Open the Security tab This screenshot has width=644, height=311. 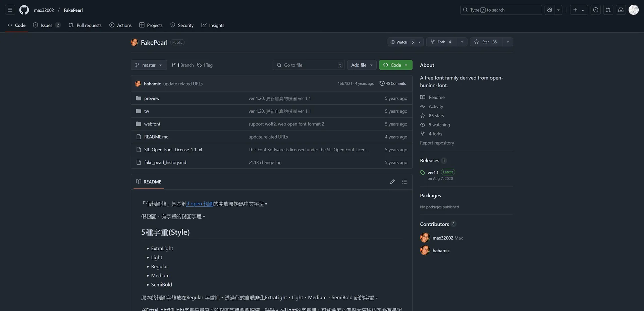pos(182,25)
